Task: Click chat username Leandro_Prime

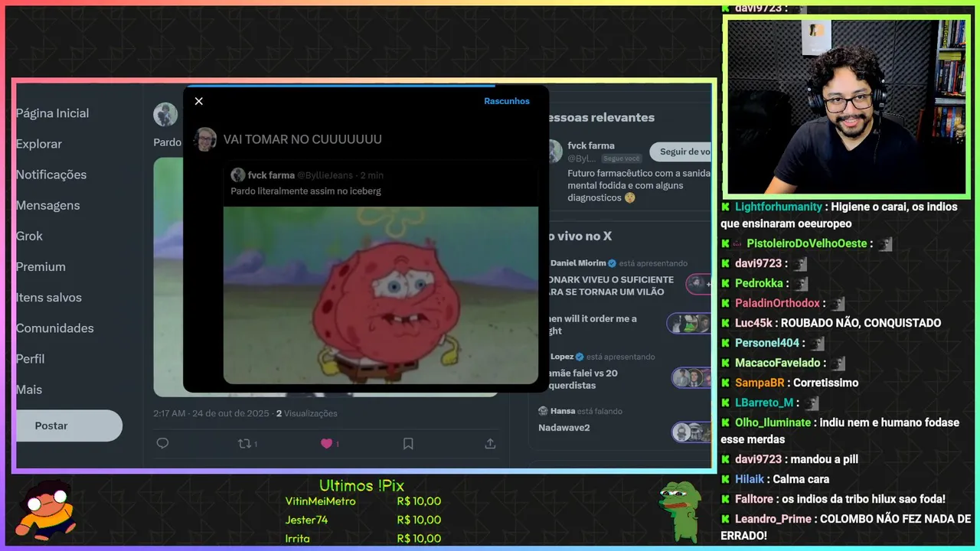Action: (773, 519)
